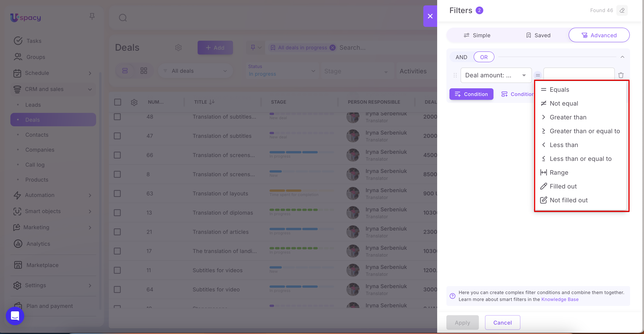This screenshot has height=334, width=644.
Task: Close the filters panel with X
Action: pos(430,16)
